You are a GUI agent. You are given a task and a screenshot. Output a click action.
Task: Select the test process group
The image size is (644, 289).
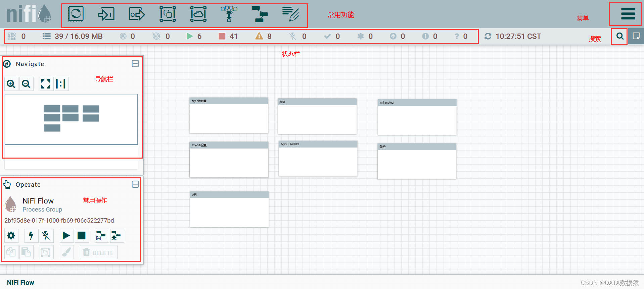tap(317, 116)
